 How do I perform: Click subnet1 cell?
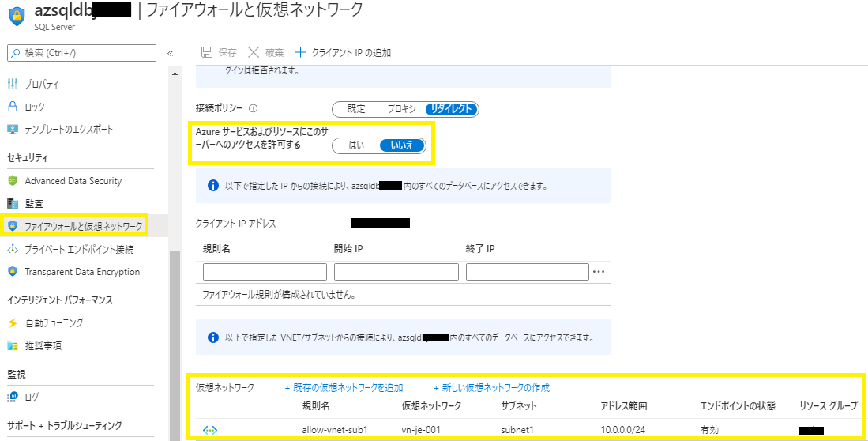pyautogui.click(x=517, y=429)
